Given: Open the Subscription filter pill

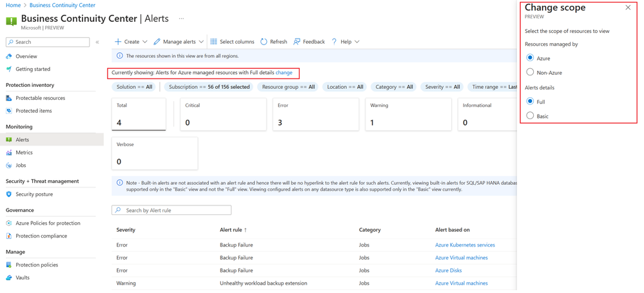Looking at the screenshot, I should tap(209, 87).
